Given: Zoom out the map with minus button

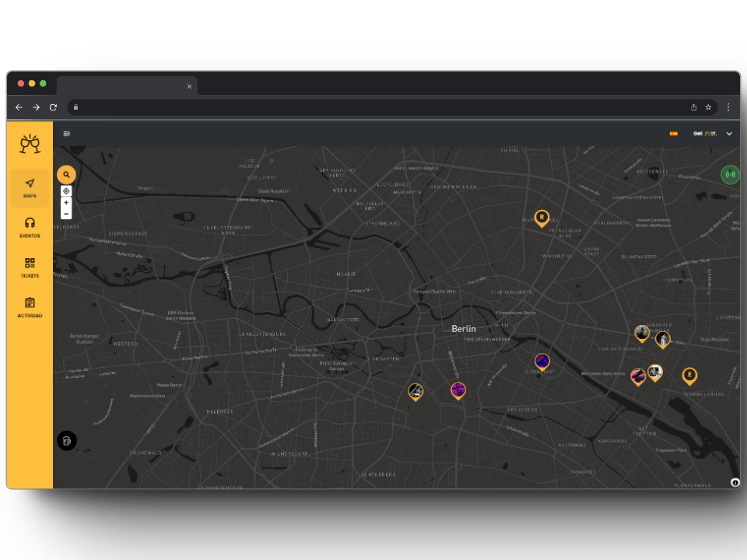Looking at the screenshot, I should 66,214.
